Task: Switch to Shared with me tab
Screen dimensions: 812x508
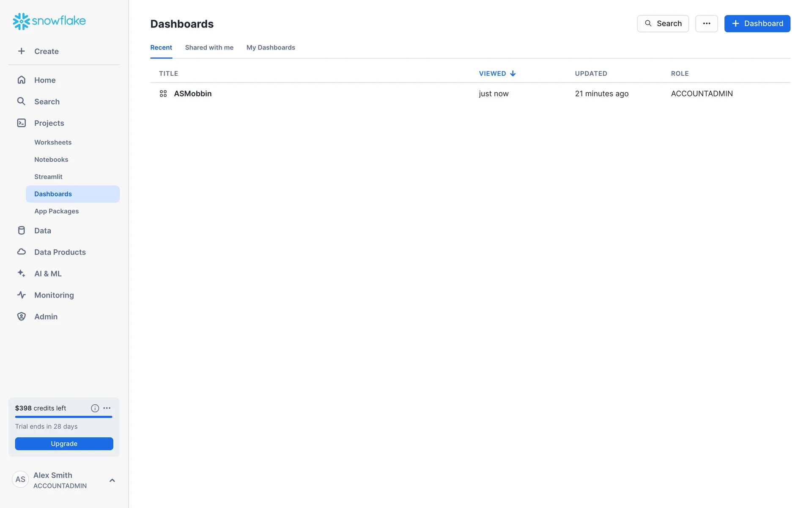Action: click(x=209, y=47)
